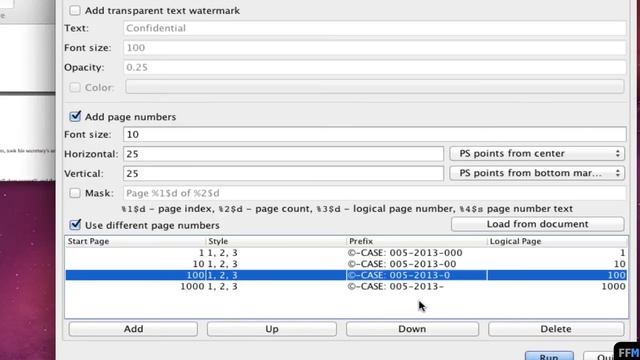The height and width of the screenshot is (360, 640).
Task: Click the Add button below the table
Action: (x=133, y=329)
